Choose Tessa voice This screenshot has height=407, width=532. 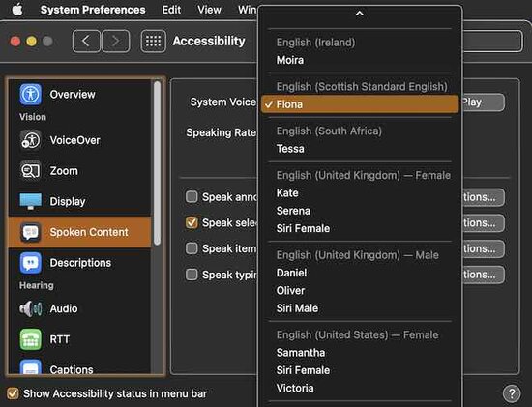point(360,149)
